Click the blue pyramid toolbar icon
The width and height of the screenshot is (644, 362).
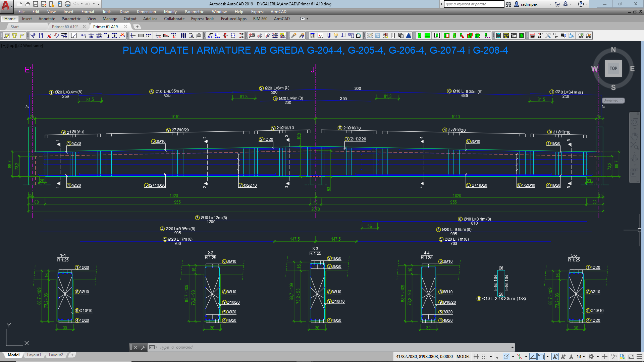pos(409,36)
